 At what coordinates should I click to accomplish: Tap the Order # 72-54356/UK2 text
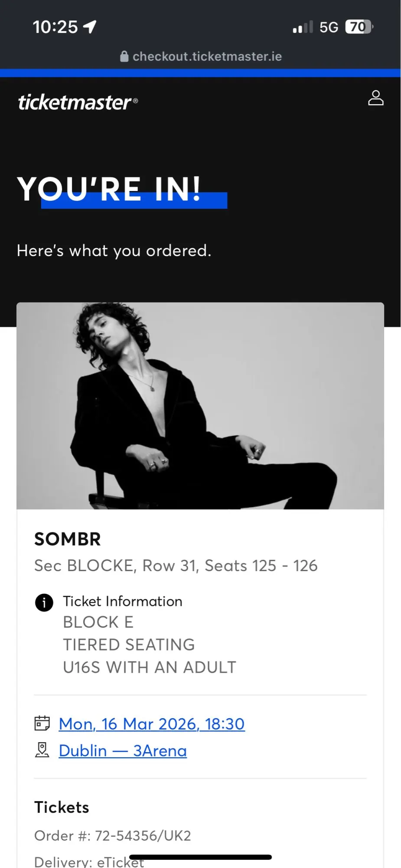point(113,835)
